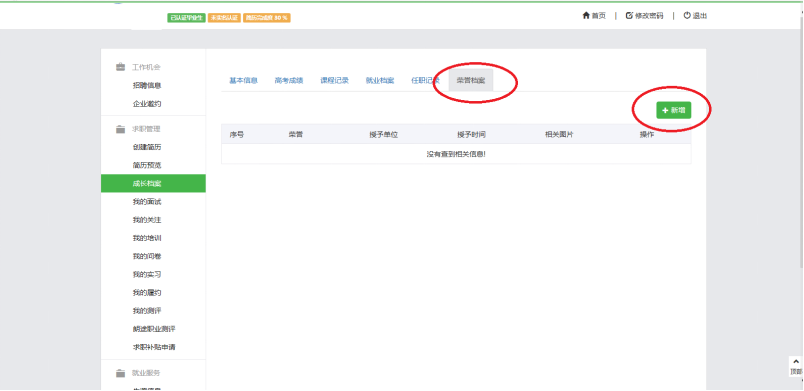Click the 简历完成度 80% badge

(x=267, y=18)
